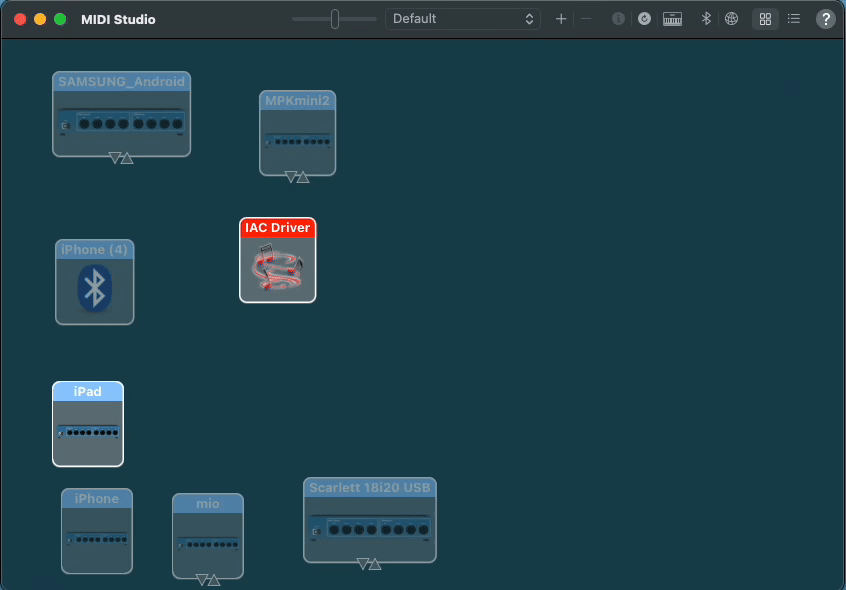This screenshot has width=846, height=590.
Task: Click the Scarlett 18i20 USB title label
Action: pos(370,488)
